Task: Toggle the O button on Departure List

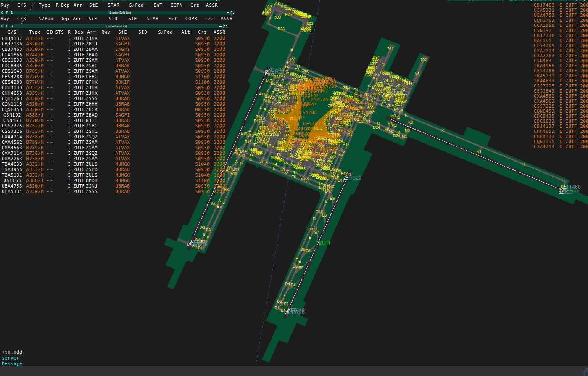Action: coord(2,26)
